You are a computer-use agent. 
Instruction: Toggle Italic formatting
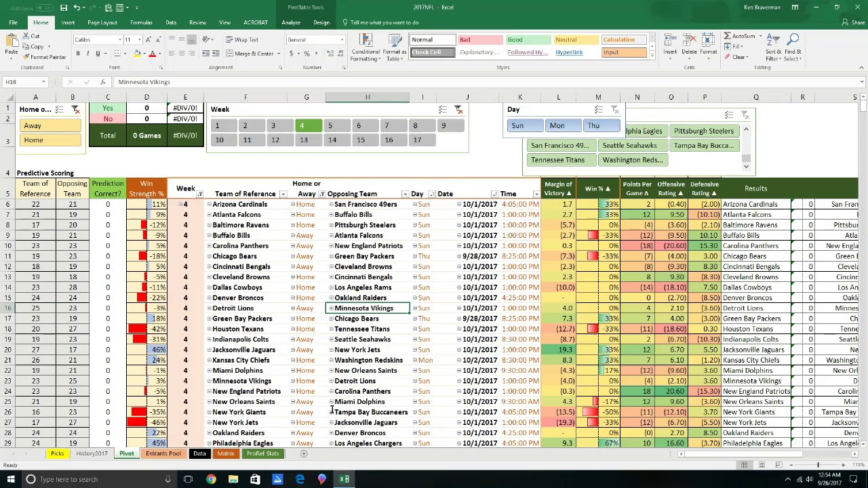(x=87, y=54)
